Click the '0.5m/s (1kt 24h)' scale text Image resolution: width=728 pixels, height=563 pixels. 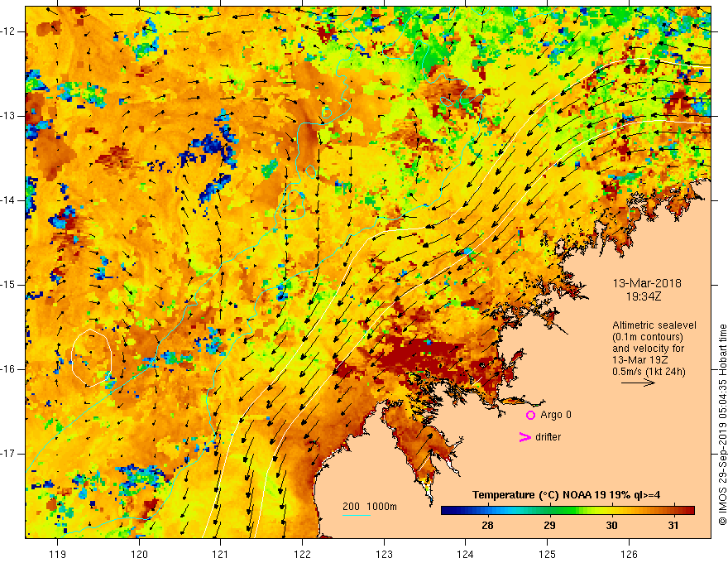649,372
